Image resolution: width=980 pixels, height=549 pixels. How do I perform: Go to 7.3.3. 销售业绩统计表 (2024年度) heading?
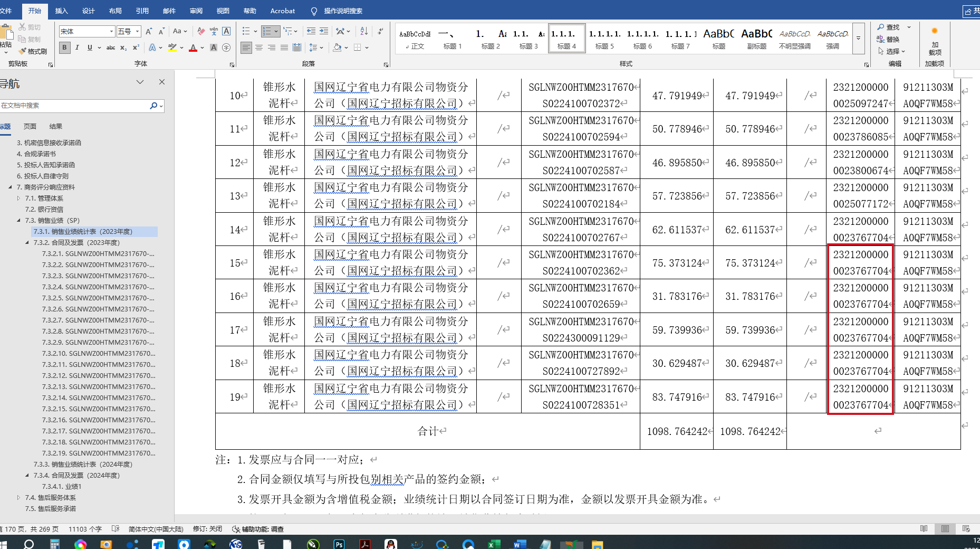coord(83,465)
